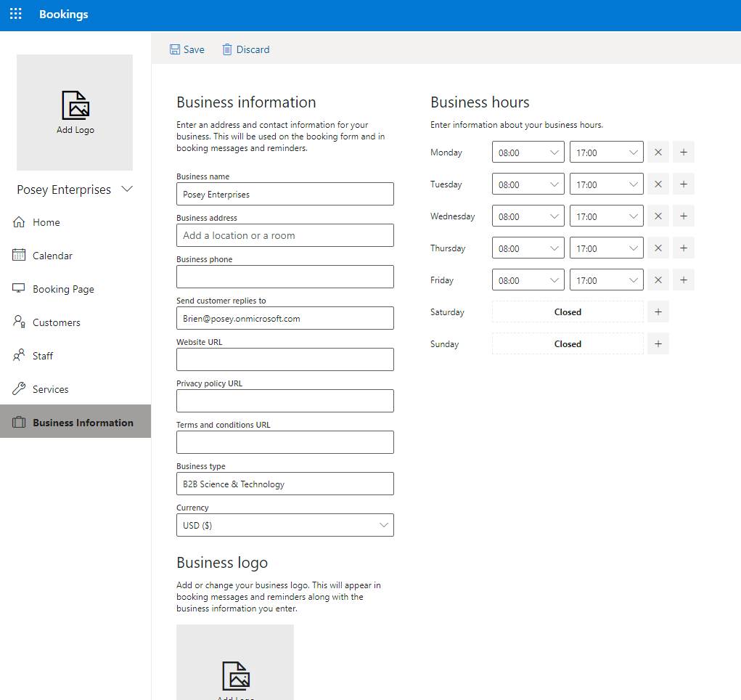Remove Wednesday business hours with X
The height and width of the screenshot is (700, 741).
coord(658,216)
